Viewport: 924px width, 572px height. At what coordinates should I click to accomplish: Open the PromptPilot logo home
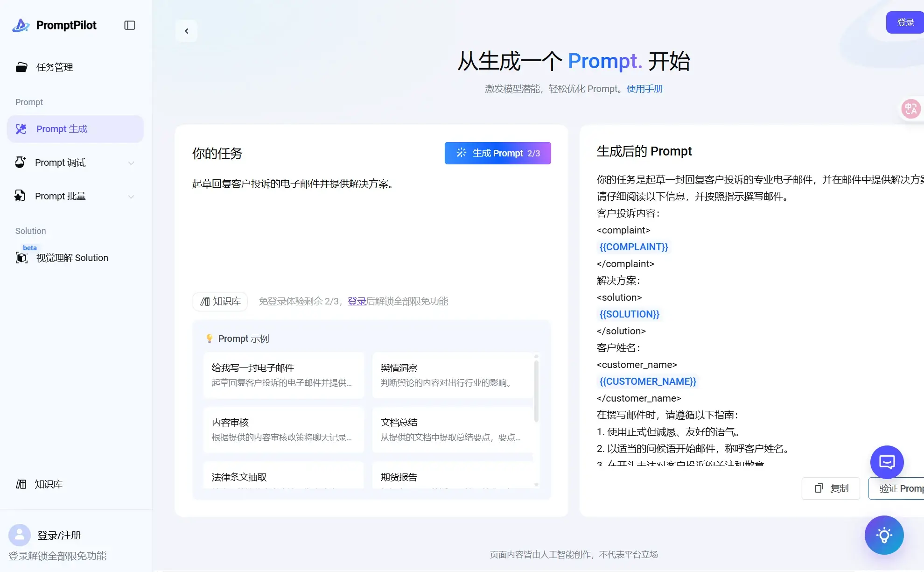point(55,25)
